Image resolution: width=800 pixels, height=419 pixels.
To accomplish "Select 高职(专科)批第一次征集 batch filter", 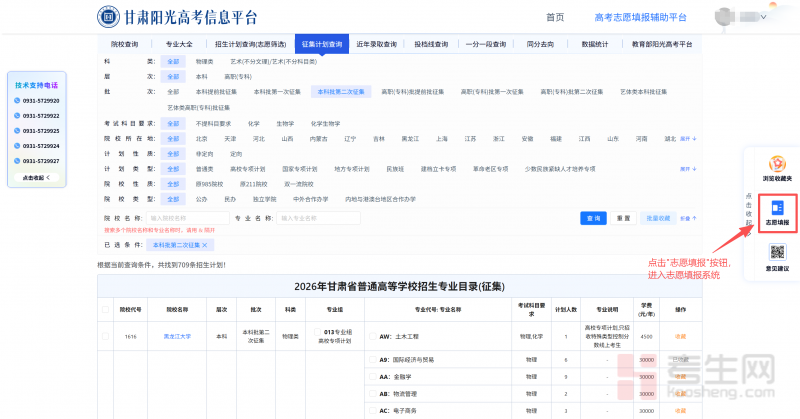I will (x=492, y=92).
